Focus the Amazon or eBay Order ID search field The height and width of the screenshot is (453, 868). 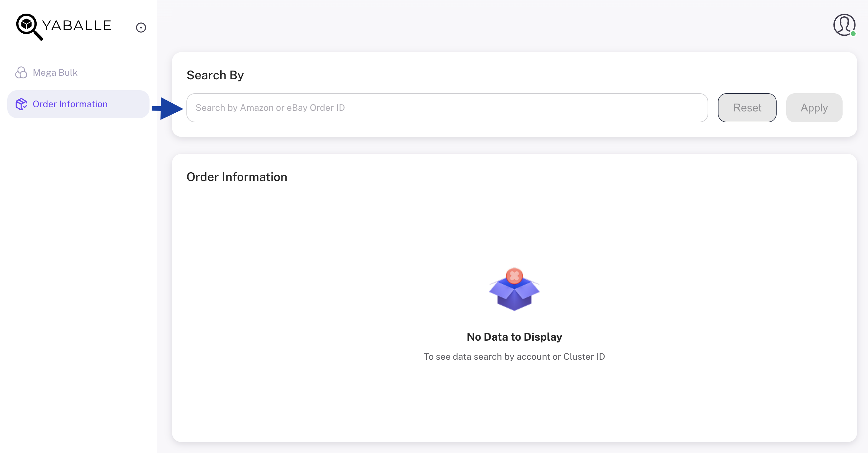point(447,108)
